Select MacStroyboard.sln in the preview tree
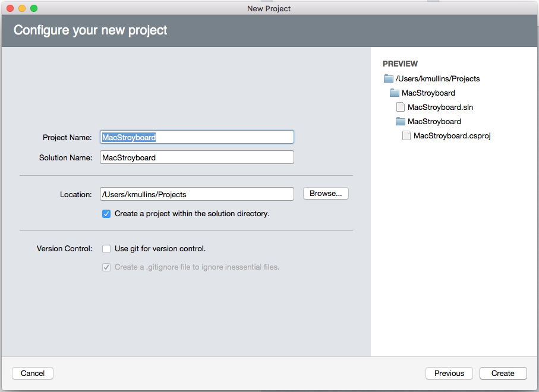Image resolution: width=539 pixels, height=392 pixels. (440, 107)
